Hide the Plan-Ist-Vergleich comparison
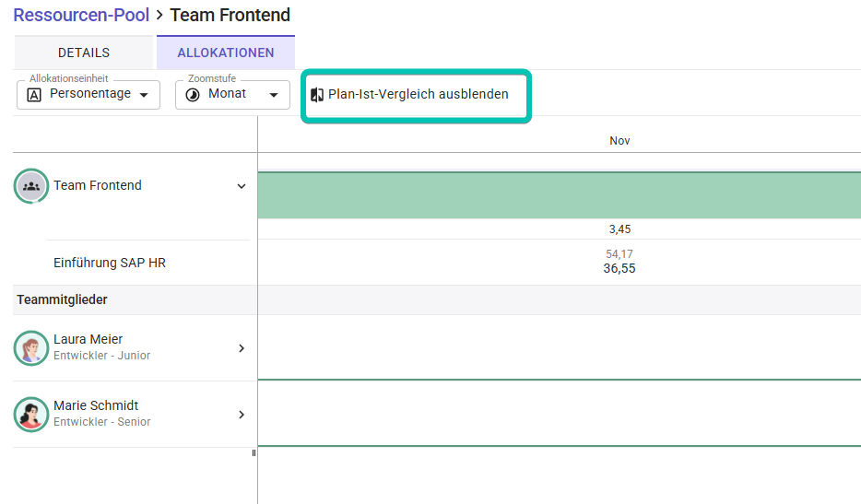The width and height of the screenshot is (861, 504). [x=417, y=94]
